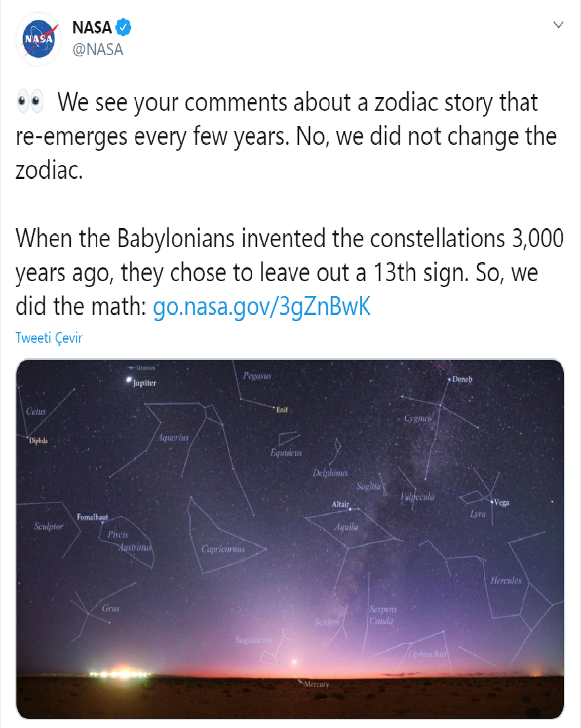Image resolution: width=581 pixels, height=728 pixels.
Task: Click the @NASA handle
Action: tap(98, 49)
